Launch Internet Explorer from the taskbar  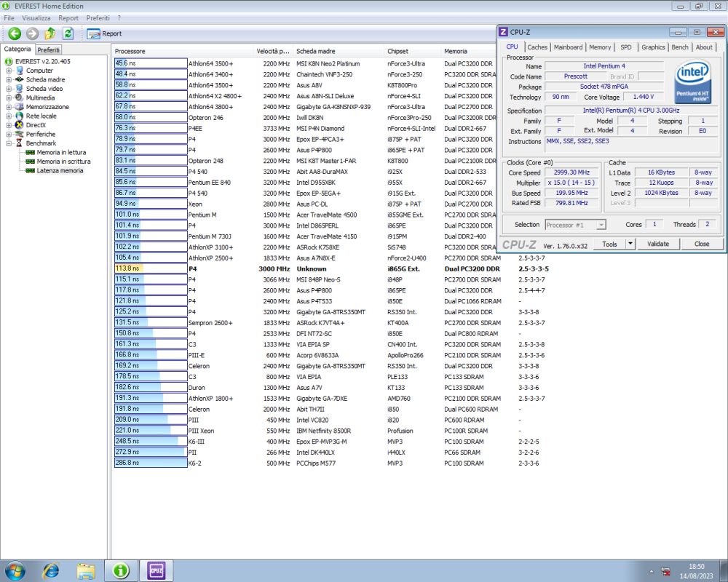pyautogui.click(x=51, y=571)
